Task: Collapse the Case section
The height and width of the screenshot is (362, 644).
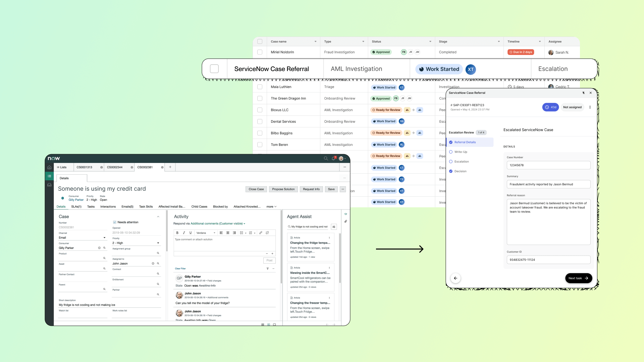Action: (x=158, y=217)
